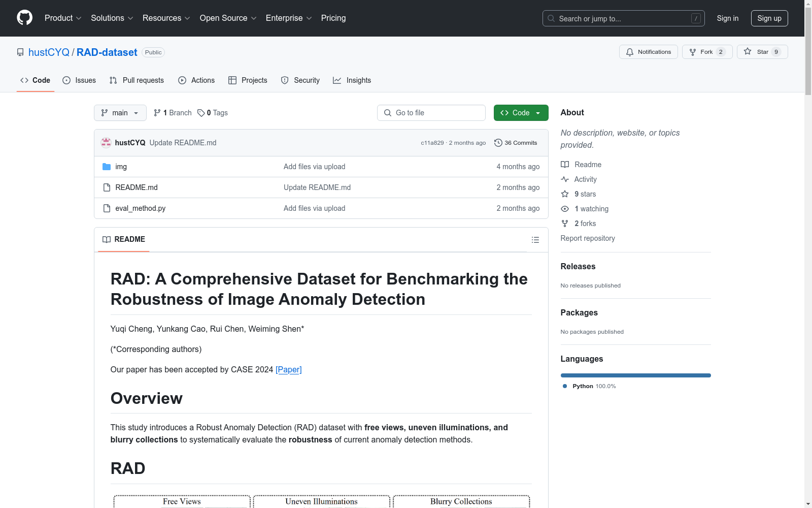Open commit c11a829

(x=432, y=143)
